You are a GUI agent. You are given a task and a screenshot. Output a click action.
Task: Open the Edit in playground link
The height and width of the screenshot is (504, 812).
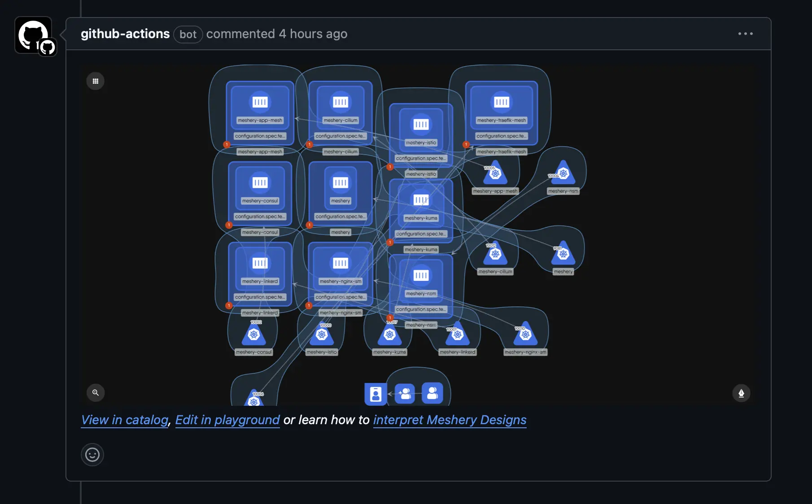point(227,420)
